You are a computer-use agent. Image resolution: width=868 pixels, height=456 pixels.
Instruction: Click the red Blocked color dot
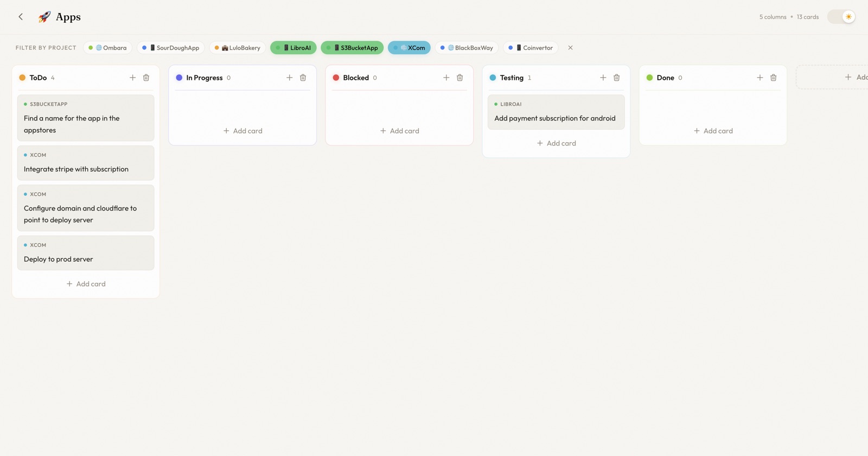pos(336,78)
